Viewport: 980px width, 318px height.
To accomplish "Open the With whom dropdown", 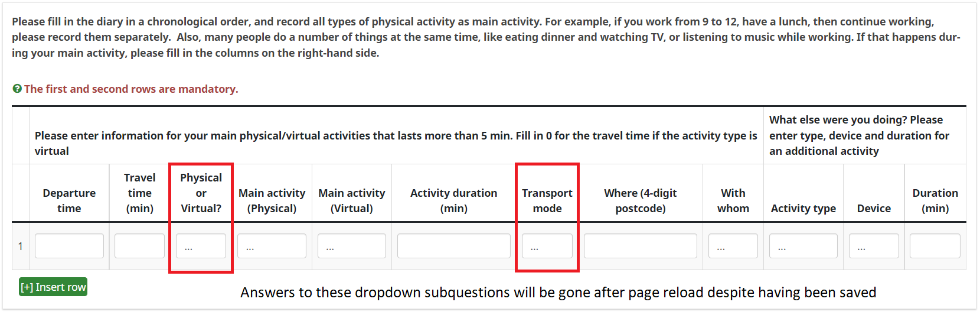I will 733,246.
